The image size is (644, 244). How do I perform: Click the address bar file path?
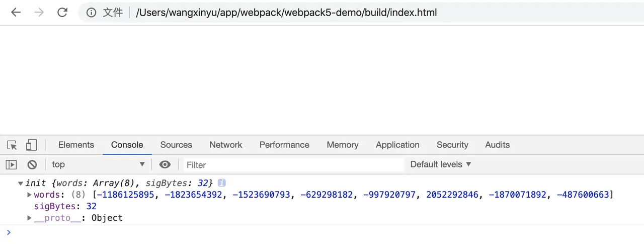286,13
